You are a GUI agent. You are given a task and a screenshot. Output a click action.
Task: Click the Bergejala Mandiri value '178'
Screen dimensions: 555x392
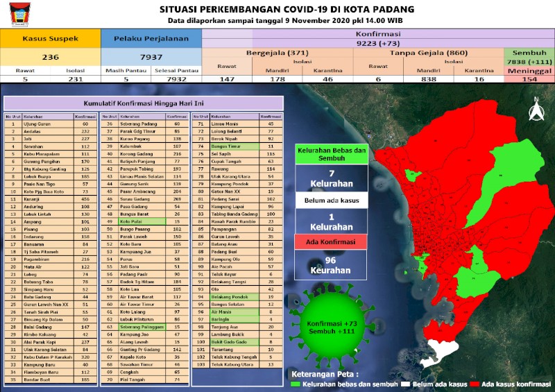(277, 79)
